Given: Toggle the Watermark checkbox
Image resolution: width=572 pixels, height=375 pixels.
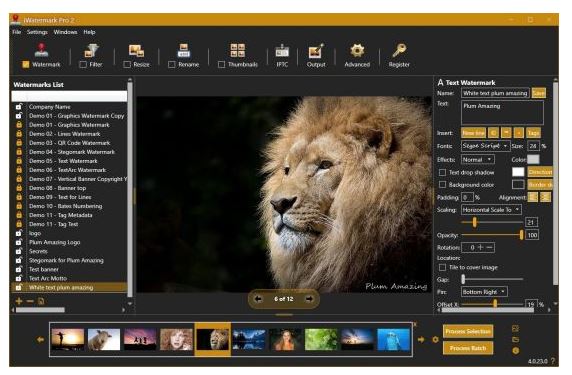Looking at the screenshot, I should [26, 65].
